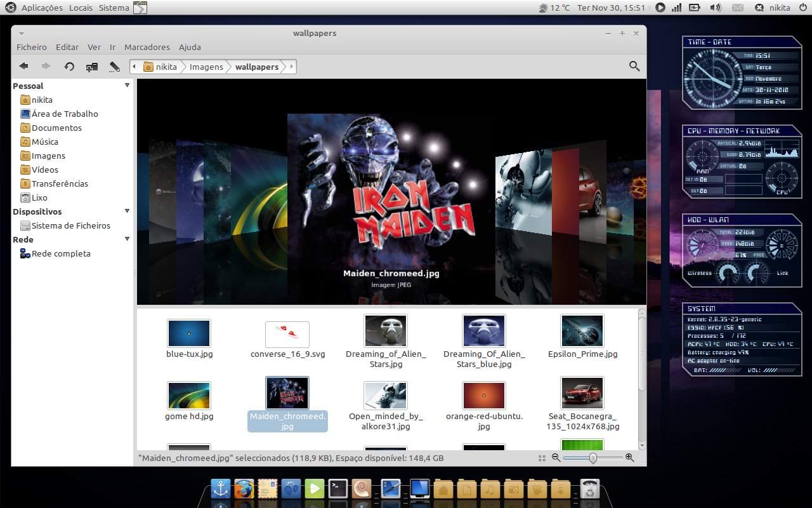
Task: Click the 12 °C weather indicator
Action: [x=553, y=8]
